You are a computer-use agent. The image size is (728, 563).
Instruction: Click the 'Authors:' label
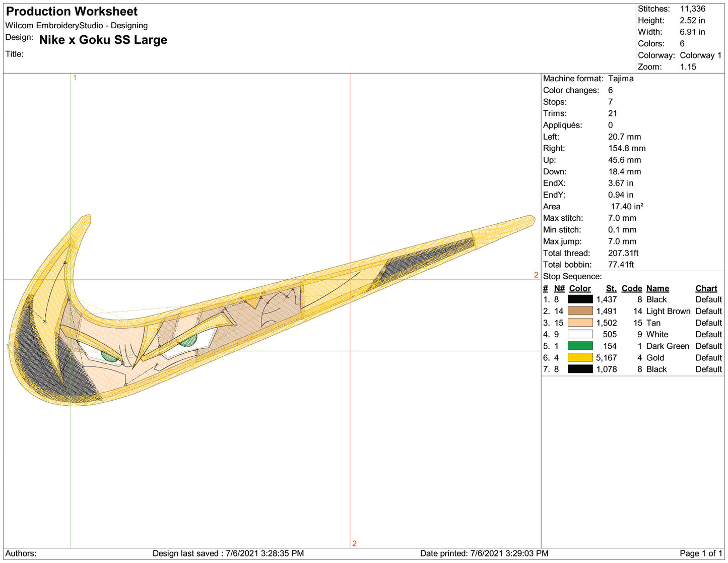[21, 553]
